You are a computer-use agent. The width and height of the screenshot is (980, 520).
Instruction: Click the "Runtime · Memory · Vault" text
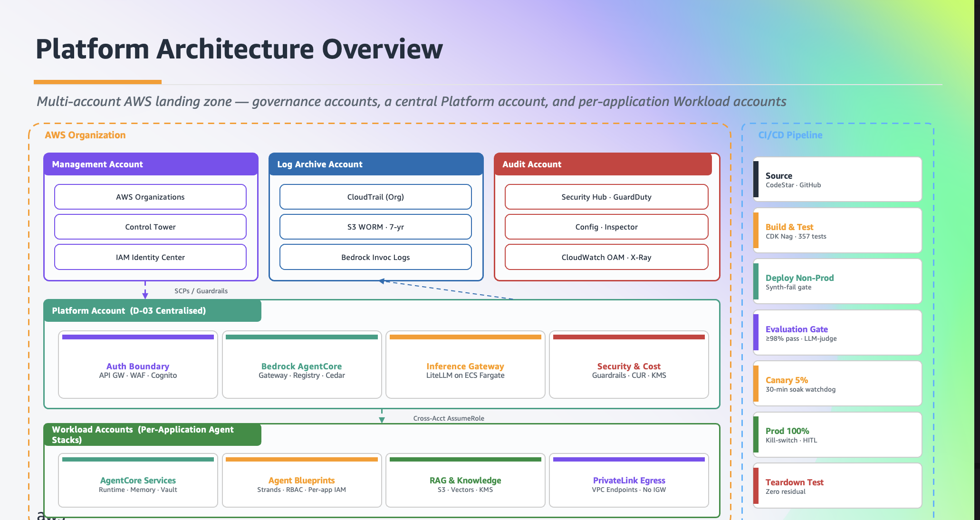138,490
